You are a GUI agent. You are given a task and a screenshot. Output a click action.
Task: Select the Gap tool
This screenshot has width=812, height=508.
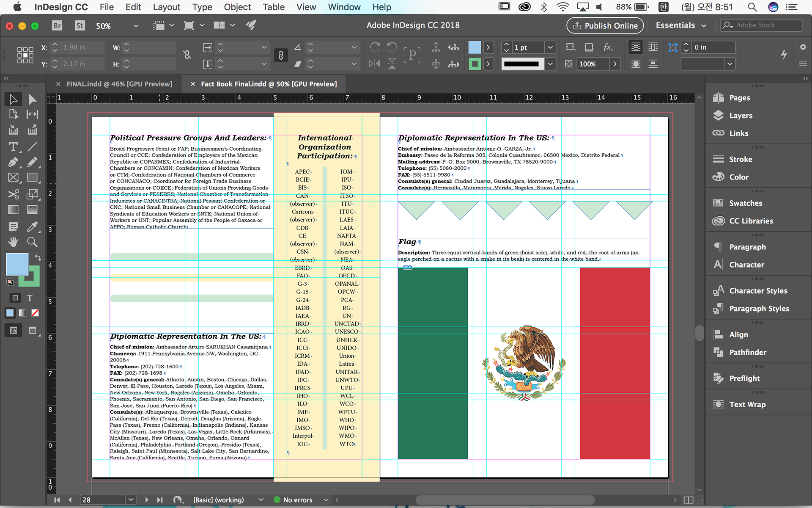coord(32,114)
